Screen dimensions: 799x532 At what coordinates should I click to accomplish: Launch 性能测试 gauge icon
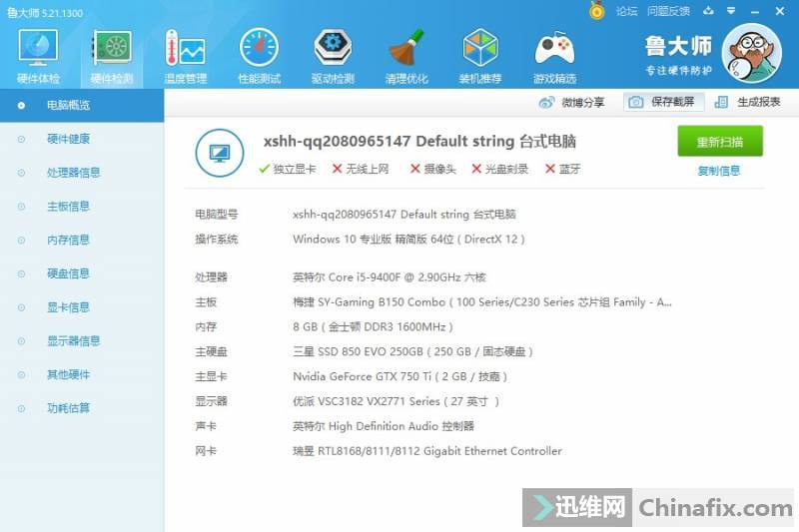tap(259, 47)
